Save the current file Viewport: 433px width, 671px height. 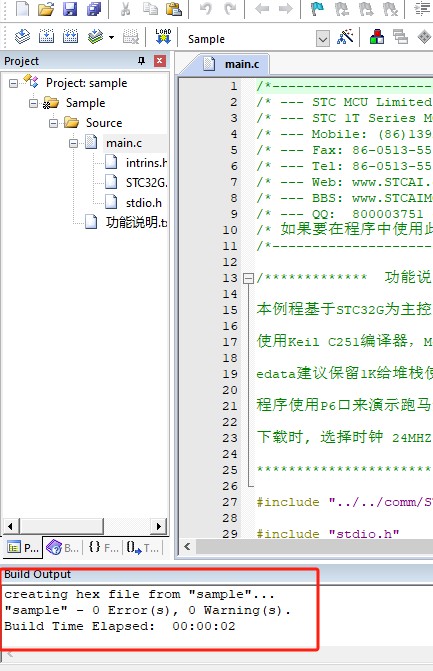click(x=70, y=8)
